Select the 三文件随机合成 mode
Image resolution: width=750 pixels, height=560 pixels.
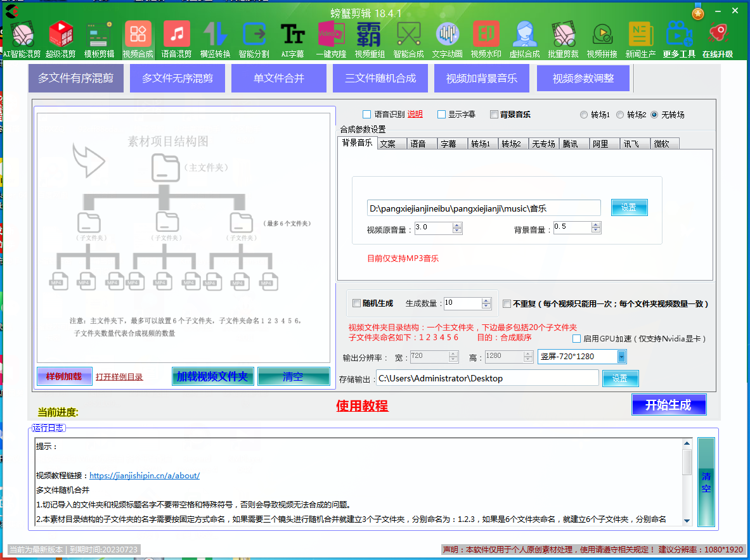coord(380,79)
